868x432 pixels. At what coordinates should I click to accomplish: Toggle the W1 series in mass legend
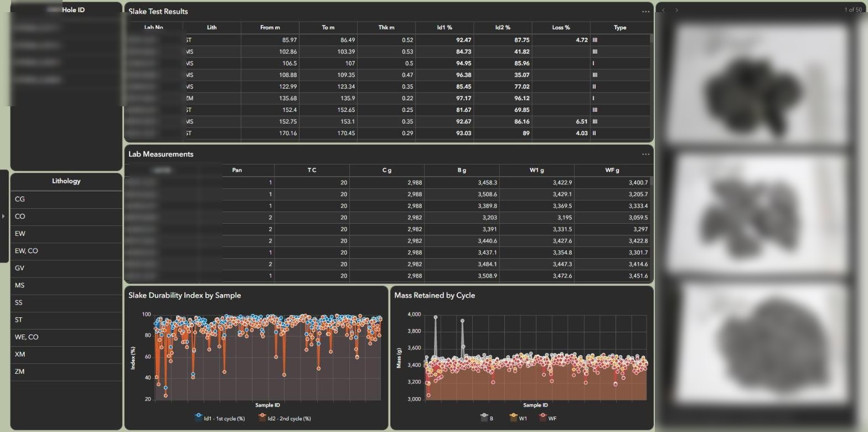(518, 419)
